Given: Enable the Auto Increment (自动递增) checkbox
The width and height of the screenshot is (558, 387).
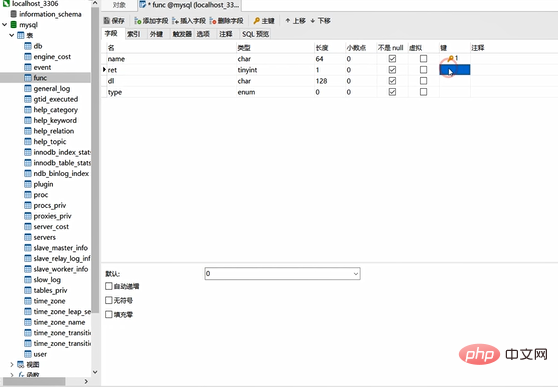Looking at the screenshot, I should pyautogui.click(x=109, y=286).
